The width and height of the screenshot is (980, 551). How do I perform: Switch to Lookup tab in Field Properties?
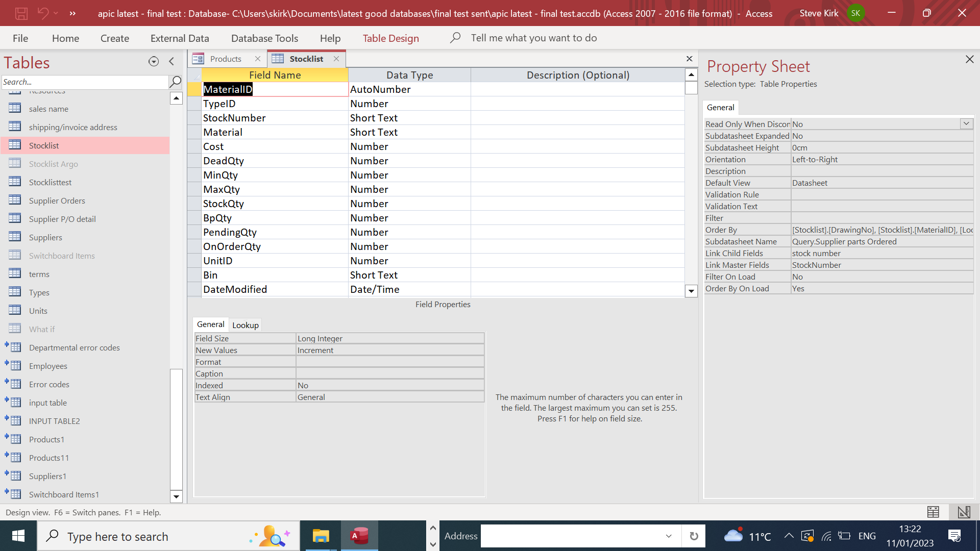point(246,325)
